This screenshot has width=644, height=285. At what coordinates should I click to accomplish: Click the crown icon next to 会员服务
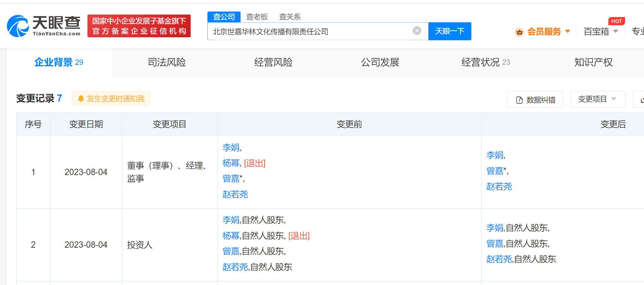519,32
